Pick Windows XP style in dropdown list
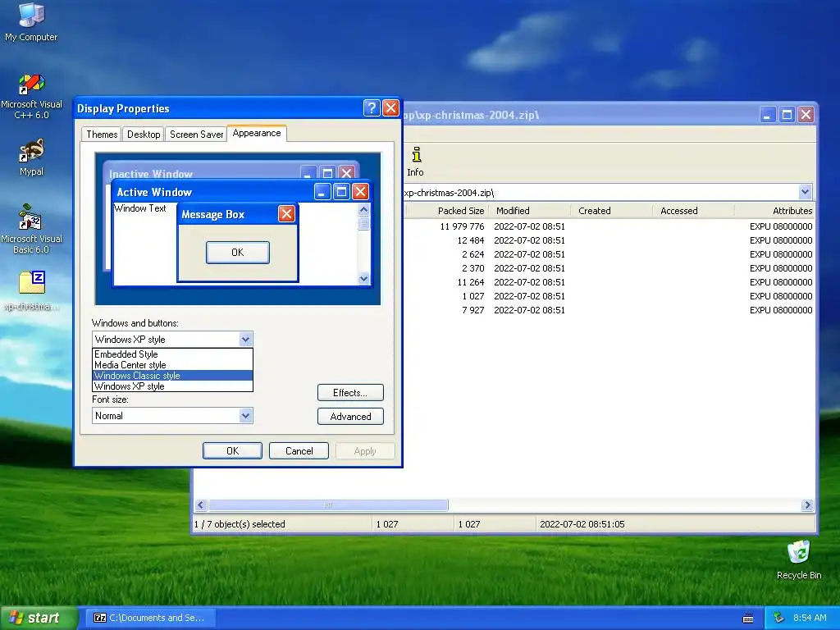Screen dimensions: 840x630 tap(172, 386)
